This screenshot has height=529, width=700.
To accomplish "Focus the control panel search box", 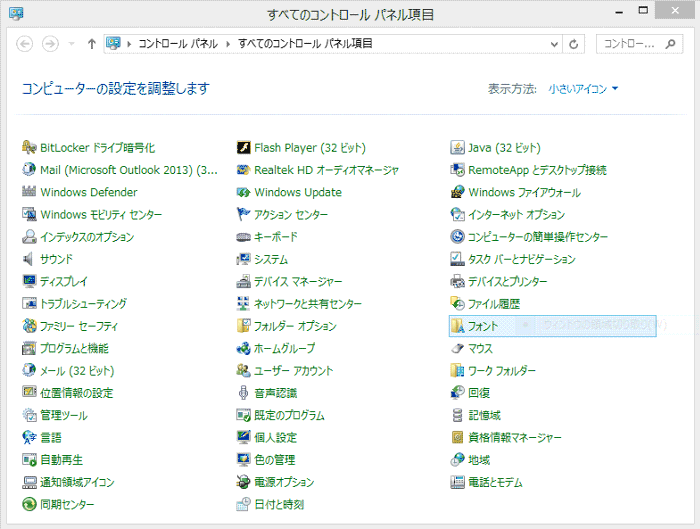I will click(x=639, y=44).
